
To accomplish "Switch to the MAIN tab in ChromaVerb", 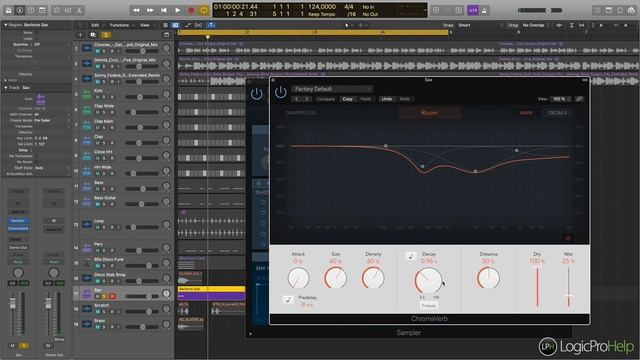I will [x=526, y=113].
